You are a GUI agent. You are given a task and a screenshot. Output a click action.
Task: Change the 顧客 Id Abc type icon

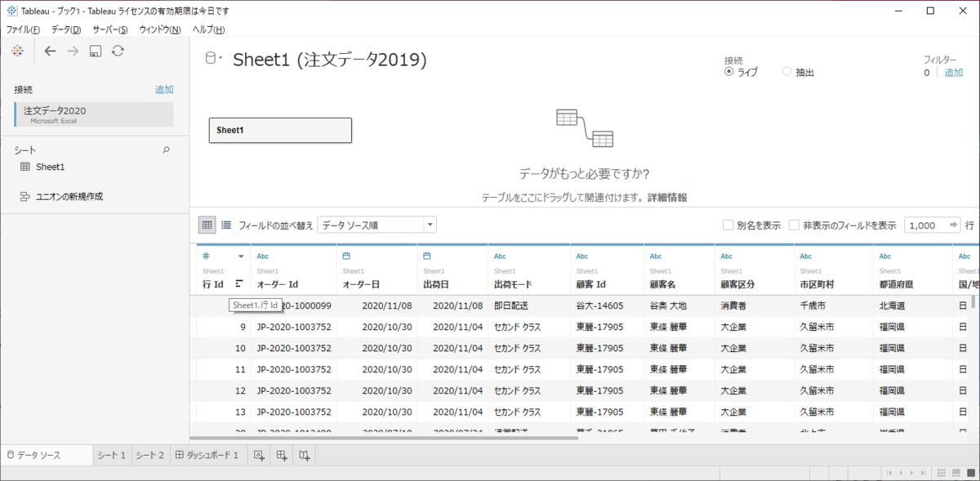[x=581, y=256]
